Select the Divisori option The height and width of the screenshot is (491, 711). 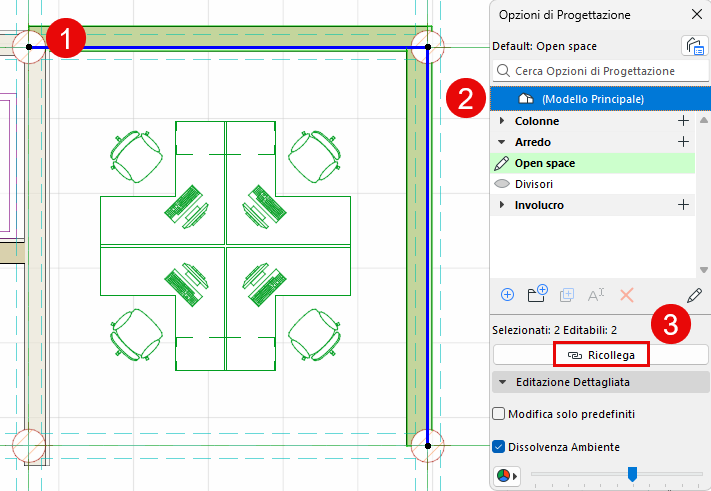click(x=593, y=184)
